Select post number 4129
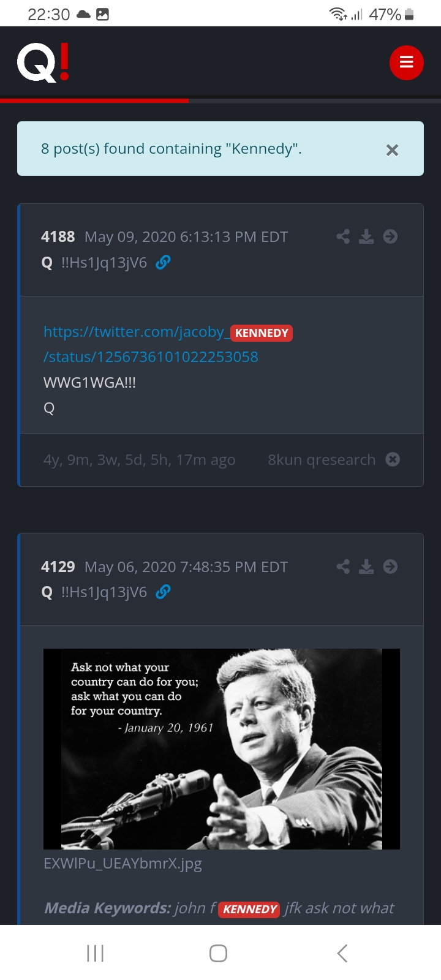Image resolution: width=441 pixels, height=980 pixels. click(x=58, y=567)
